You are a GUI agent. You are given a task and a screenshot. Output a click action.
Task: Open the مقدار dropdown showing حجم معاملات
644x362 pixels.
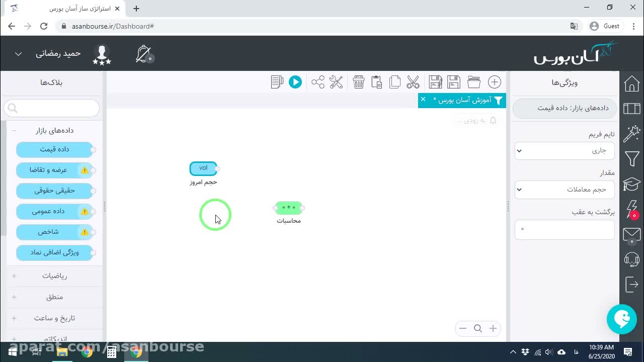(565, 190)
